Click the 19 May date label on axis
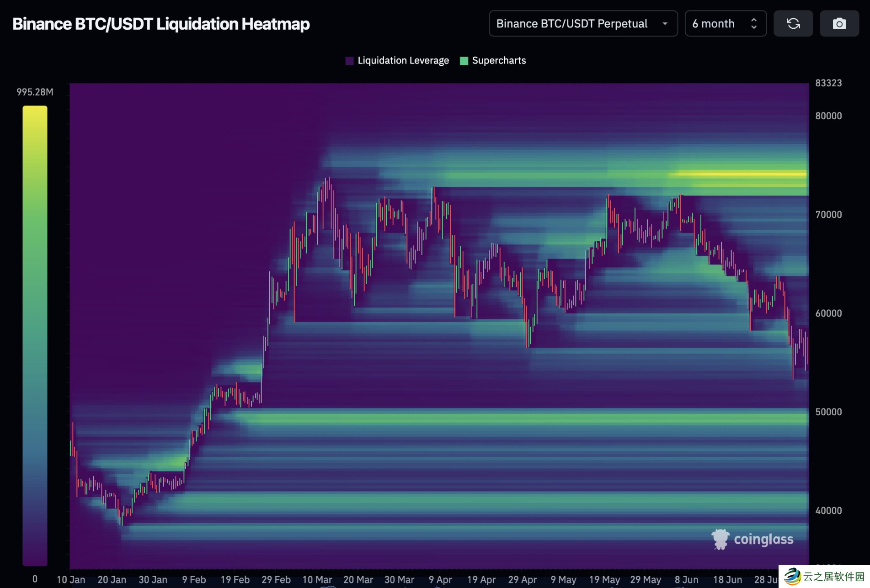Screen dimensions: 870x588 pos(604,580)
